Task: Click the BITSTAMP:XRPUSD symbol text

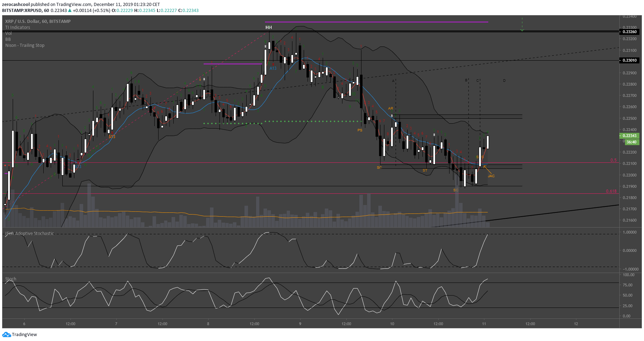Action: 22,11
